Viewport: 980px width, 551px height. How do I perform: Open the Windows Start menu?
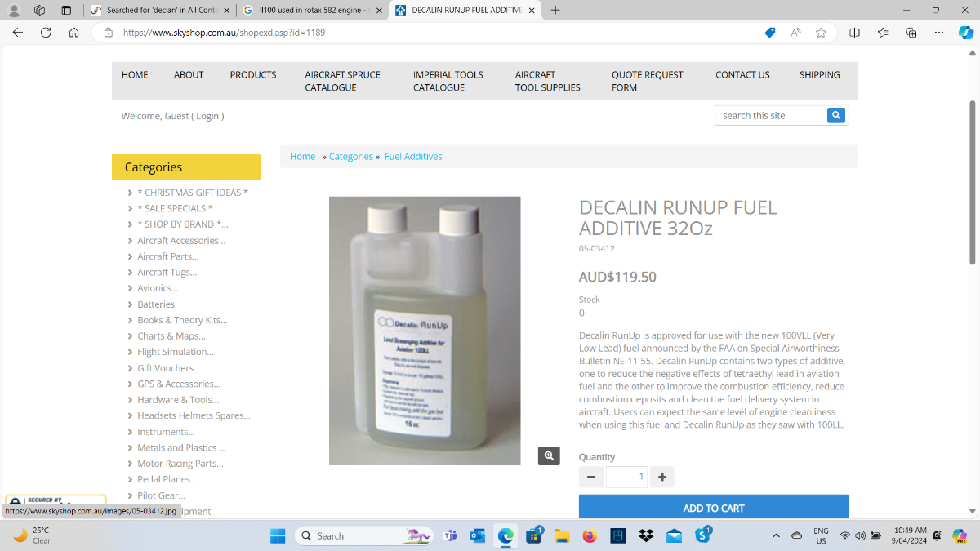278,535
